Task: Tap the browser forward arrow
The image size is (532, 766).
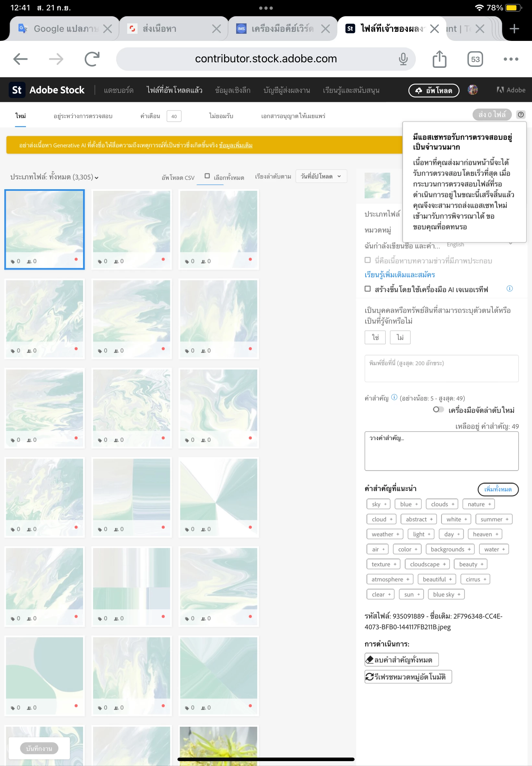Action: tap(56, 59)
